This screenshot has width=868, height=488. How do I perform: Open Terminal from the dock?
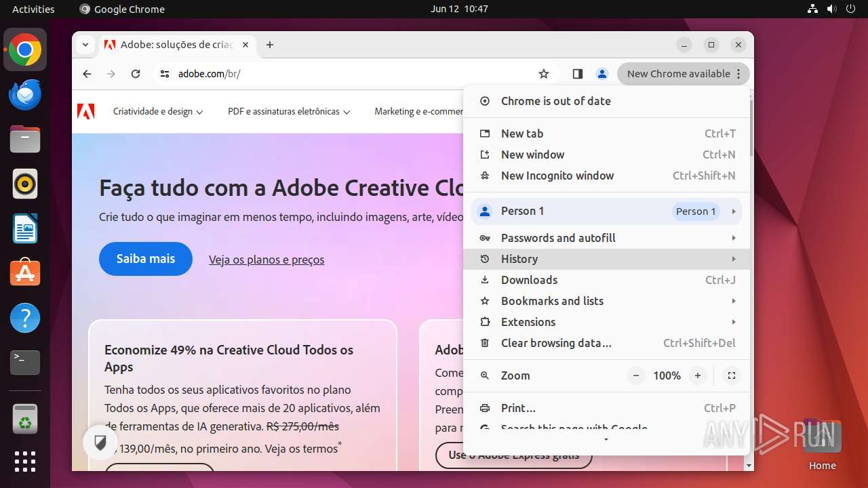pyautogui.click(x=25, y=362)
